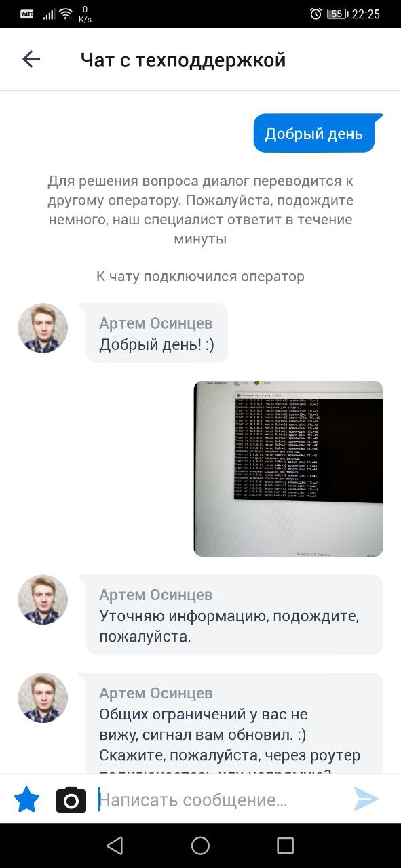The height and width of the screenshot is (868, 401).
Task: Tap the 'Общих ограничений у вас не вижу' message
Action: tap(235, 724)
